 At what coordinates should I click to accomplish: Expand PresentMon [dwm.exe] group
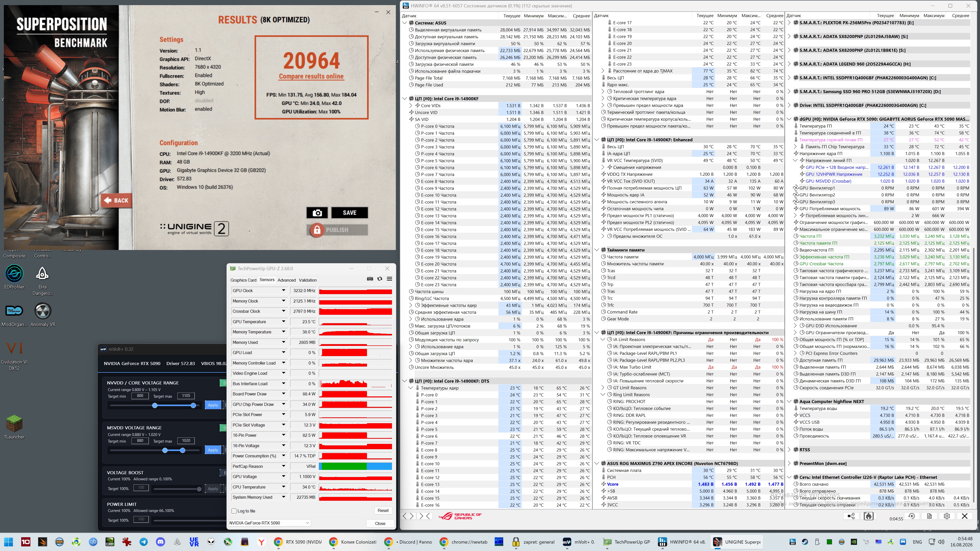point(789,464)
